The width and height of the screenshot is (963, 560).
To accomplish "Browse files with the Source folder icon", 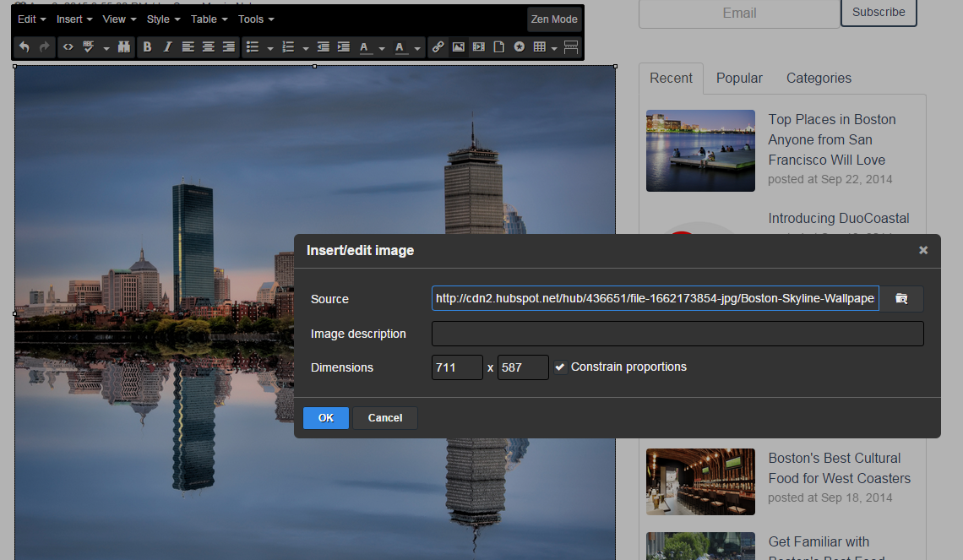I will 901,299.
